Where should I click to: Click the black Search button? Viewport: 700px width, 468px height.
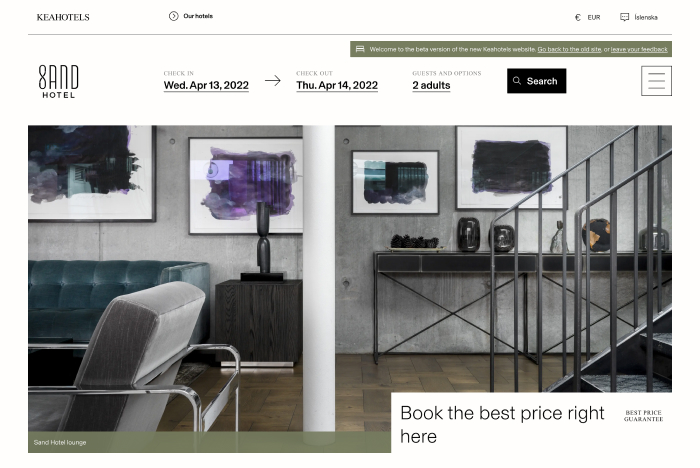(537, 81)
